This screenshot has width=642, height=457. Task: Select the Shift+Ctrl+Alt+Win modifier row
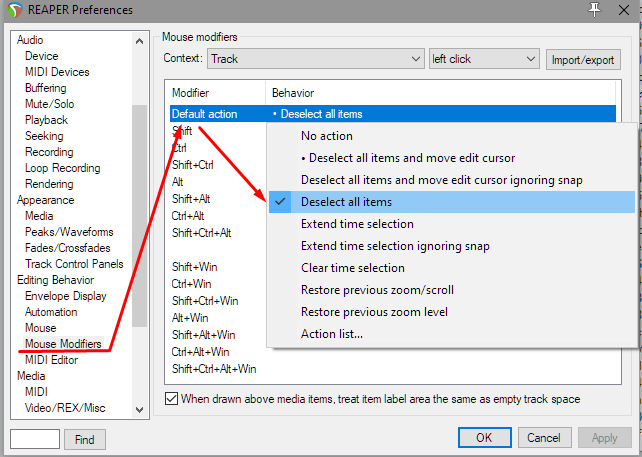click(214, 369)
